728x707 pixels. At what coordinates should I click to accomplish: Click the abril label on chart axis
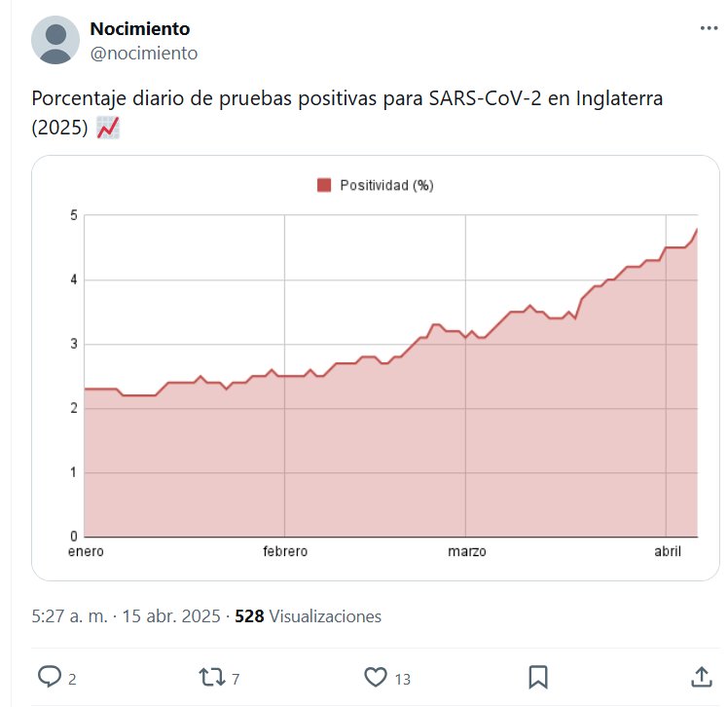click(667, 552)
